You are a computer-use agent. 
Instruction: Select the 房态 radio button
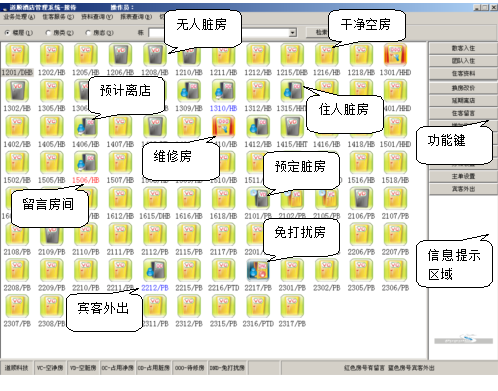pyautogui.click(x=88, y=33)
